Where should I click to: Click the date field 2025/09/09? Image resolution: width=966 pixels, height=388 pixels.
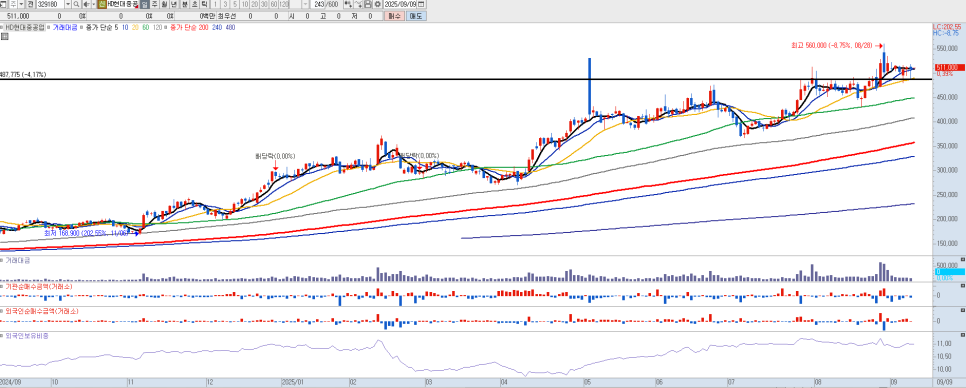point(400,4)
